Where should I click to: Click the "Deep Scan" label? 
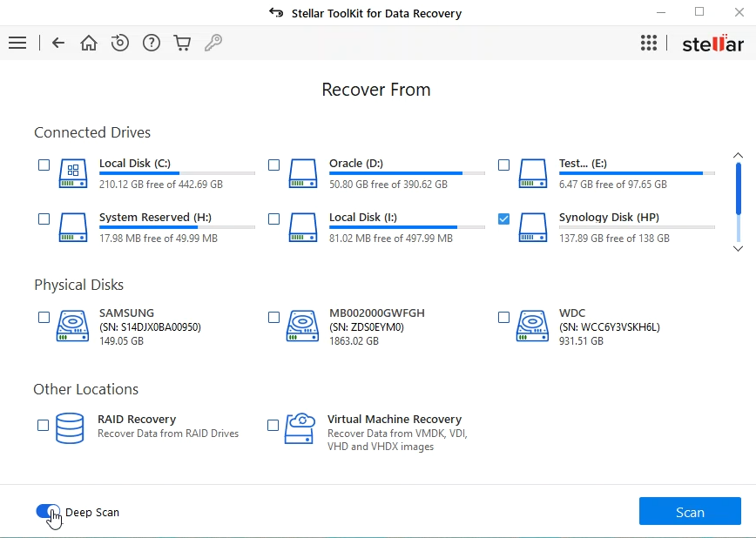click(x=92, y=513)
